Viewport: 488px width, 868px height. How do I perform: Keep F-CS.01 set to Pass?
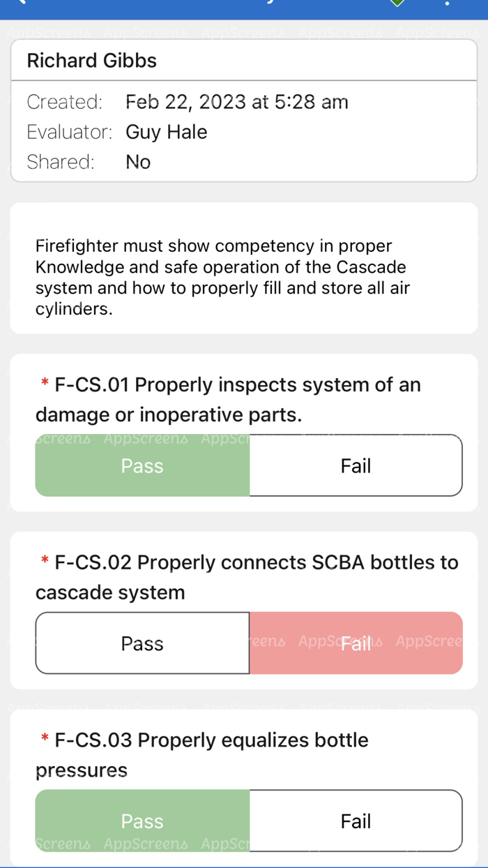coord(142,465)
